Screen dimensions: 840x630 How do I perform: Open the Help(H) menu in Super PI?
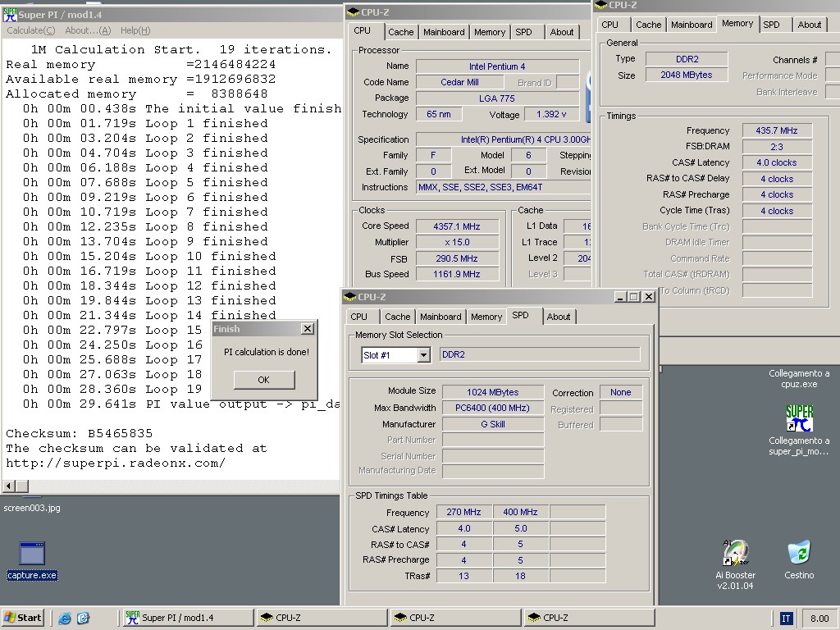[135, 30]
